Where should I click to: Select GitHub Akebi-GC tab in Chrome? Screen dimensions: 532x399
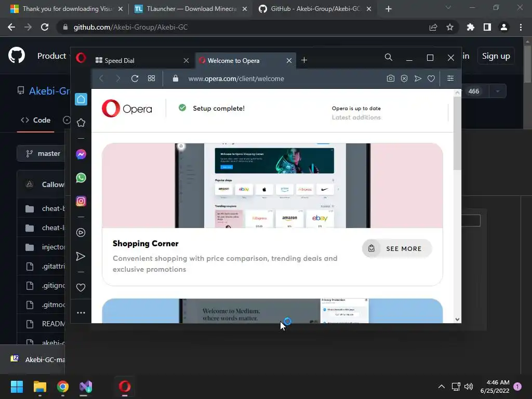pos(315,9)
